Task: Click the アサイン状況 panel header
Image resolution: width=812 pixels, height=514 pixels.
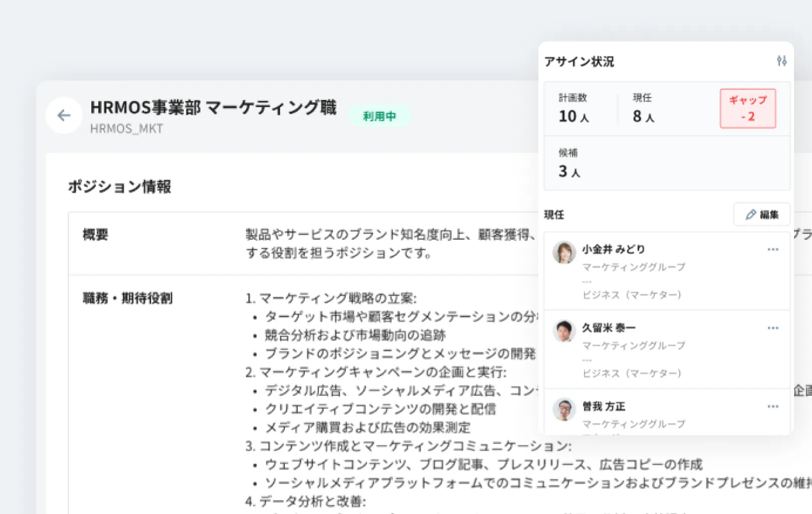Action: (579, 61)
